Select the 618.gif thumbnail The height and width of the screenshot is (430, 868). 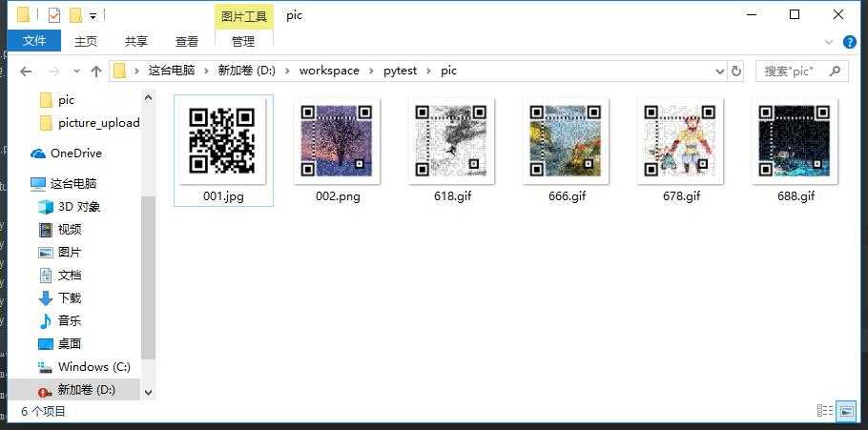pos(452,141)
